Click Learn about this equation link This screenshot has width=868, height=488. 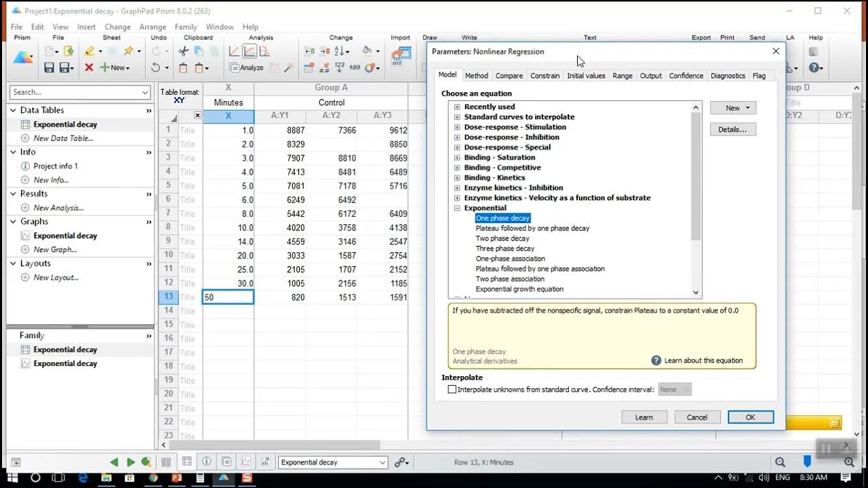tap(703, 361)
